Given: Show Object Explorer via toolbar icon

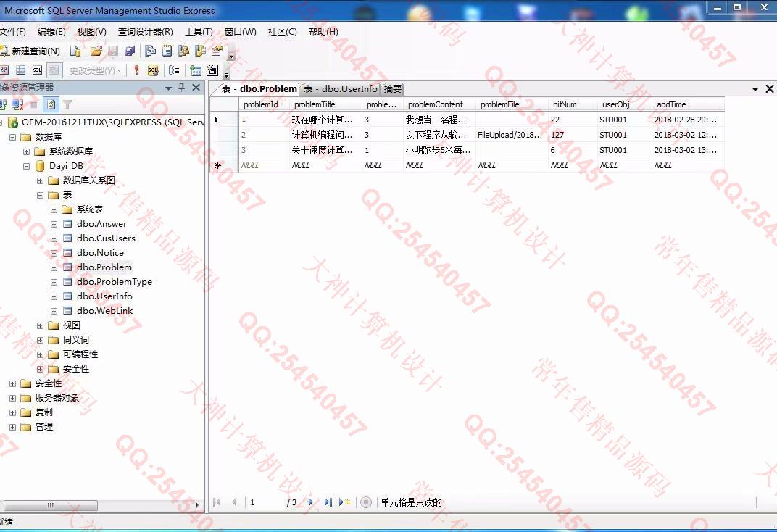Looking at the screenshot, I should pos(184,51).
